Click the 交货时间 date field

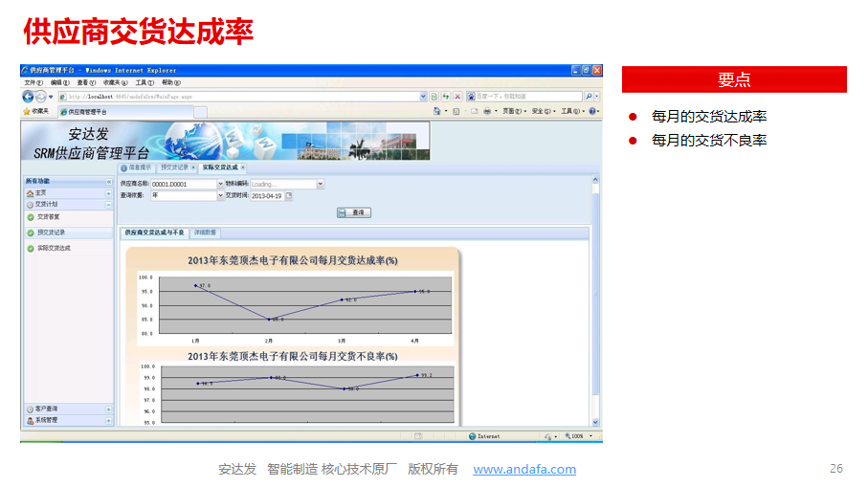[x=267, y=196]
